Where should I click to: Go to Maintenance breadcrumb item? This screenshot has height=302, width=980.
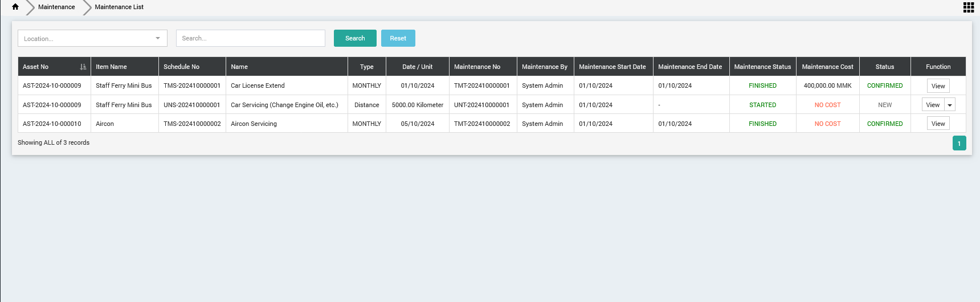pos(56,7)
